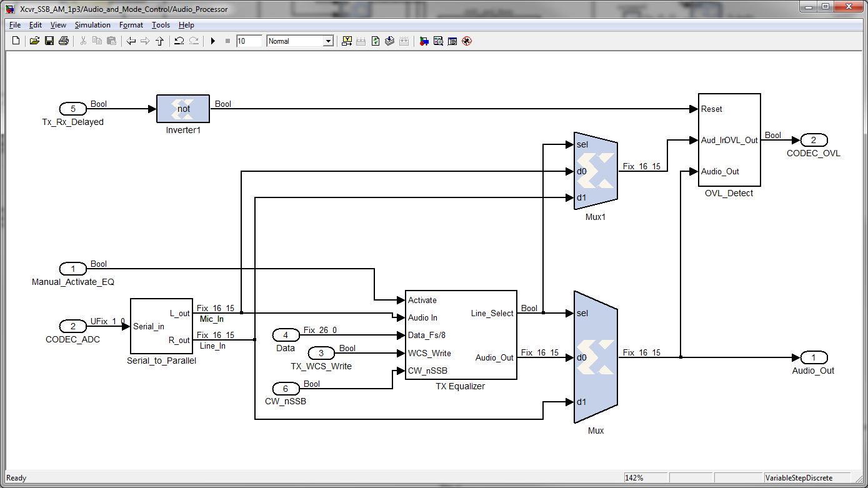Open the Tools menu
Image resolution: width=868 pixels, height=488 pixels.
(x=161, y=25)
